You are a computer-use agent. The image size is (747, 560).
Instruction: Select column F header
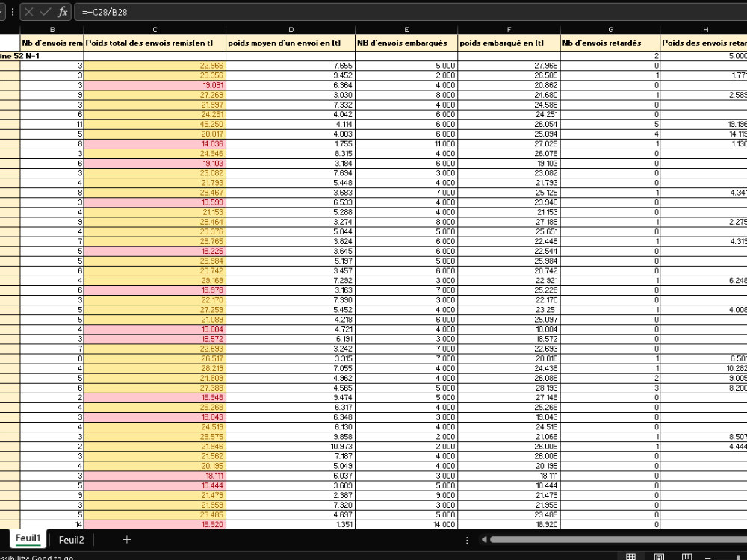(x=509, y=30)
